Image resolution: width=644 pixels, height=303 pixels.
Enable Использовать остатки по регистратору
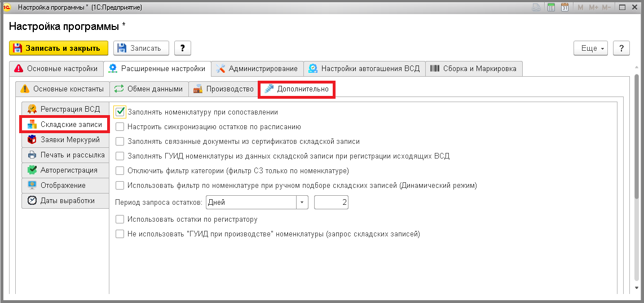(x=120, y=219)
